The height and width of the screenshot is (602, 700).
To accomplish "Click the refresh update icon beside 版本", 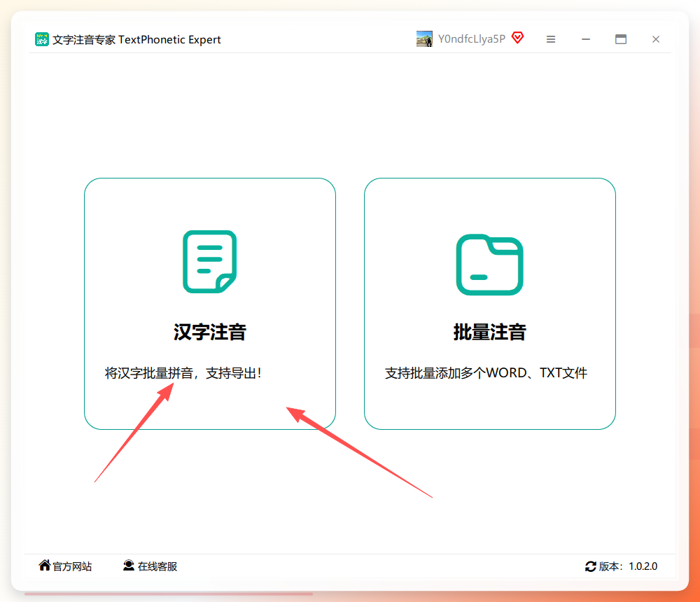I will point(591,566).
